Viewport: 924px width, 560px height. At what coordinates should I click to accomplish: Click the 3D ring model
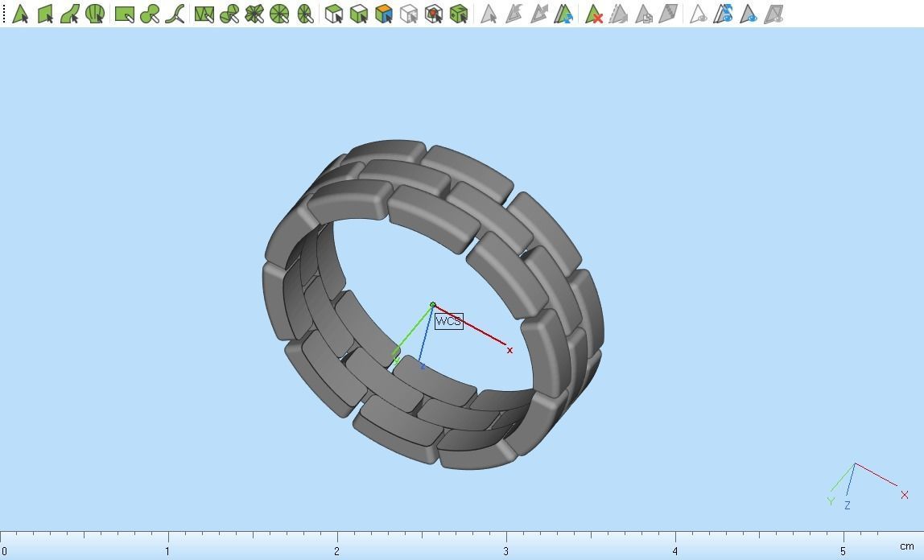(x=433, y=304)
